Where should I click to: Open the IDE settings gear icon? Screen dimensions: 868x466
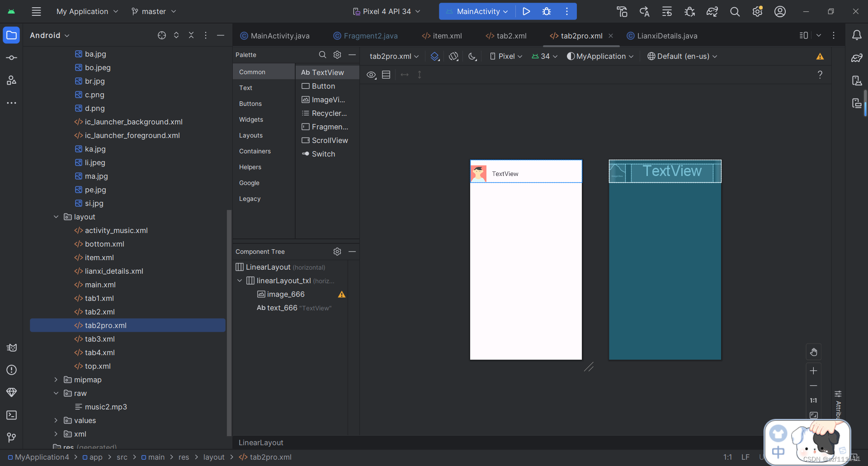(x=758, y=11)
